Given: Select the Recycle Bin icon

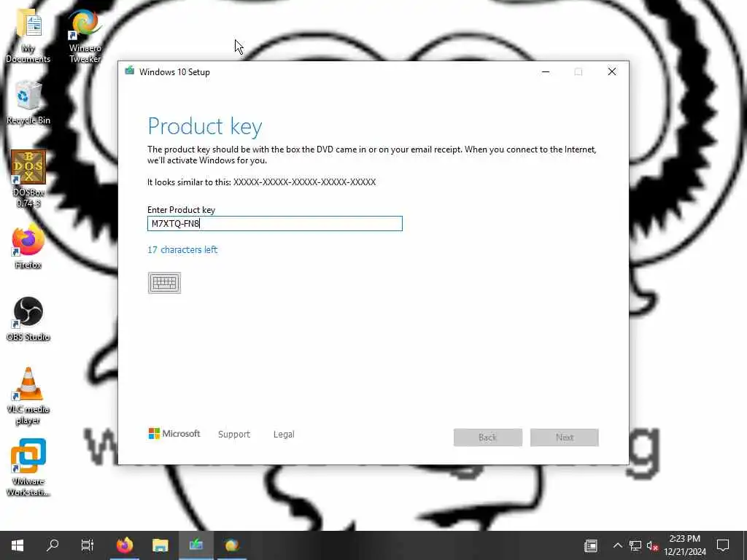Looking at the screenshot, I should tap(28, 103).
